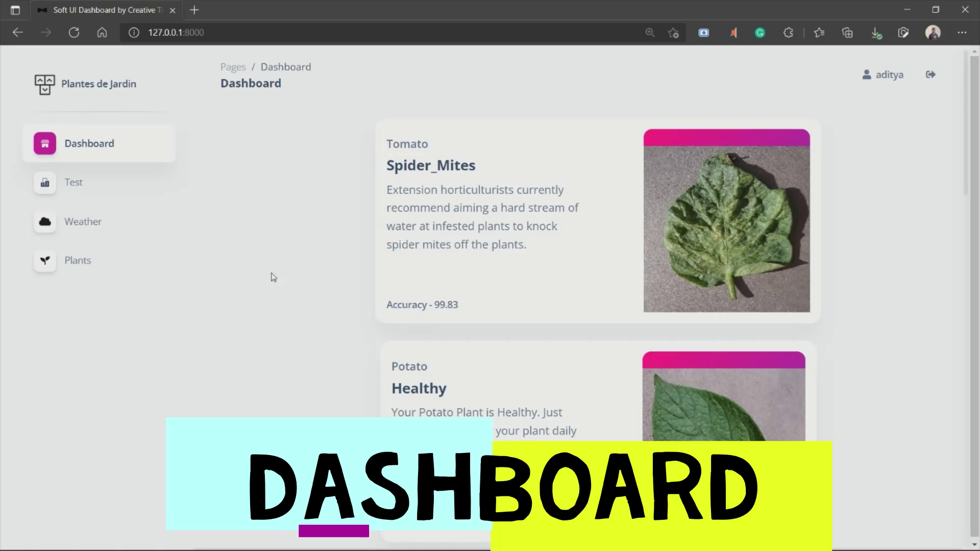Open the Weather menu item
The width and height of the screenshot is (980, 551).
(83, 221)
